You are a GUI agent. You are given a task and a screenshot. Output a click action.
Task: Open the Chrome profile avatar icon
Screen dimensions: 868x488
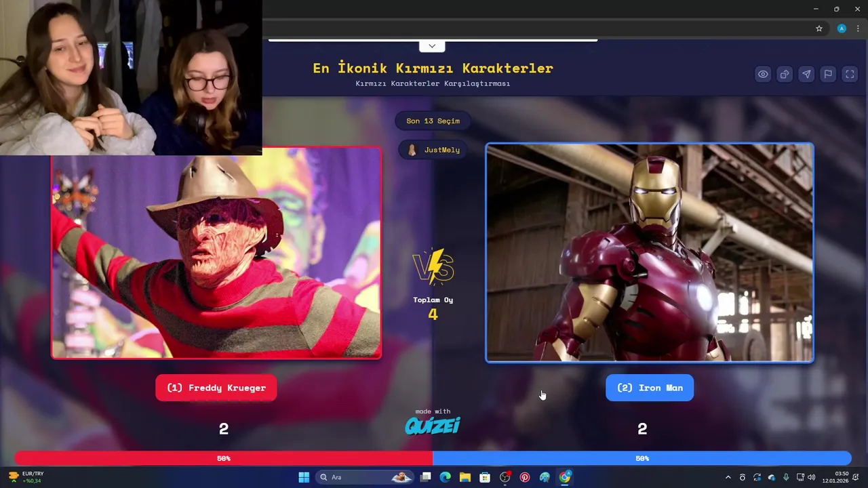click(842, 28)
